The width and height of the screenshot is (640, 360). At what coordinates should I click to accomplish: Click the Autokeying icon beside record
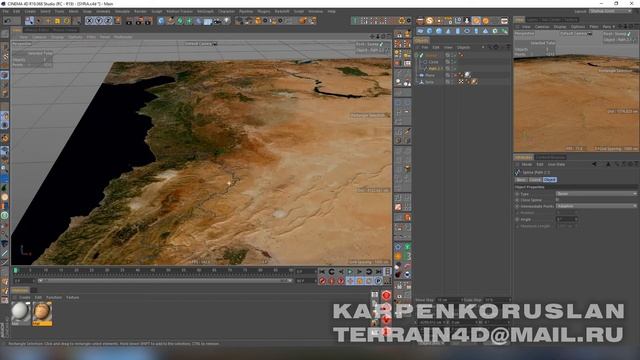[332, 281]
